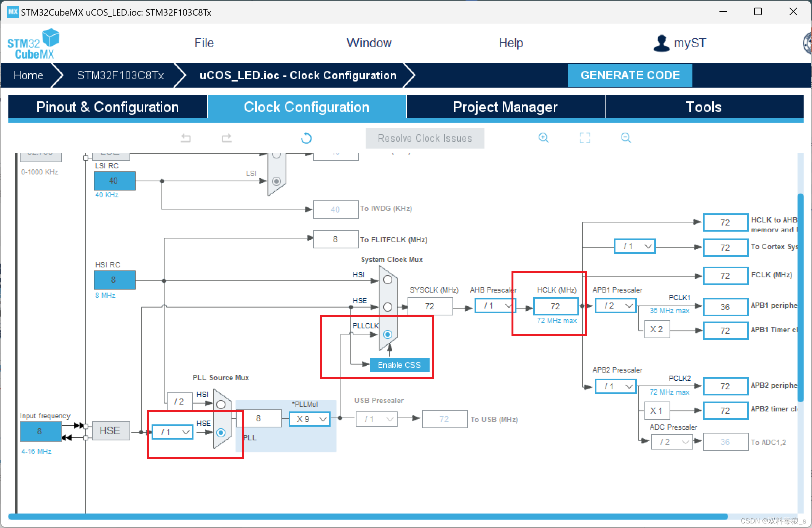Open the Project Manager tab
Viewport: 812px width, 528px height.
pos(505,107)
